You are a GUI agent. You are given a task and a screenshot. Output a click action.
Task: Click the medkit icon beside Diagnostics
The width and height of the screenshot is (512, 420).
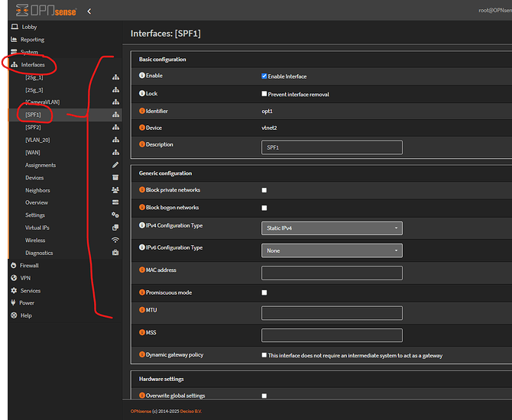pyautogui.click(x=115, y=253)
